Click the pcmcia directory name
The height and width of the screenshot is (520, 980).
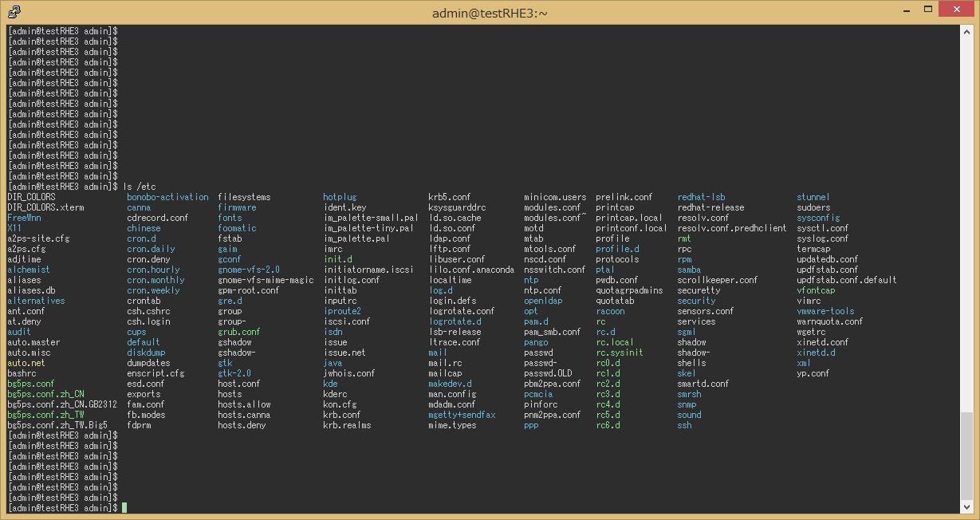[538, 394]
